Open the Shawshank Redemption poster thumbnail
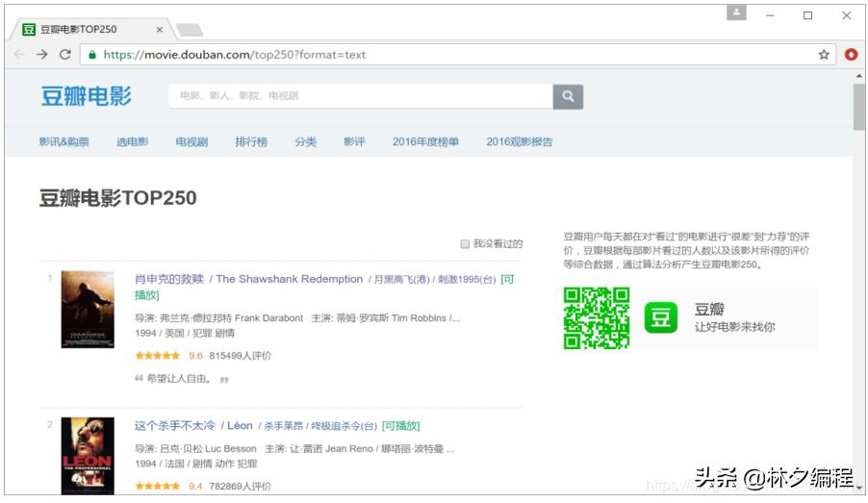868x503 pixels. click(x=88, y=310)
